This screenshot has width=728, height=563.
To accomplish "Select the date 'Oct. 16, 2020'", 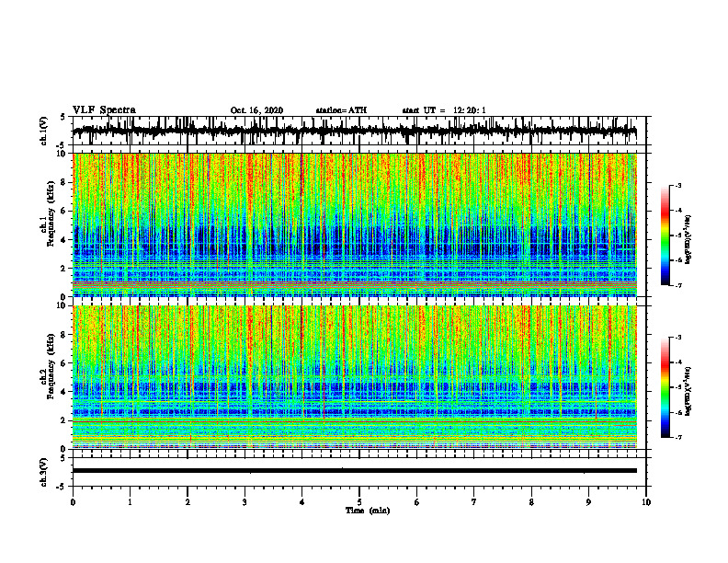I will tap(256, 110).
